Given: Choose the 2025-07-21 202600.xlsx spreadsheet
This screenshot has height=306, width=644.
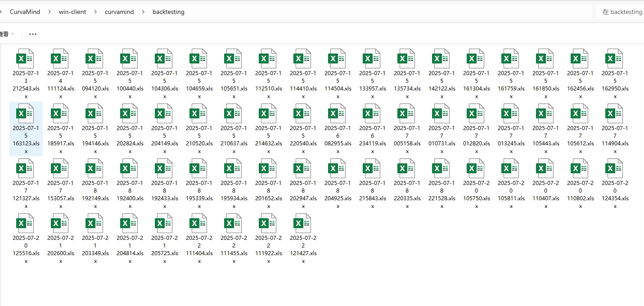Looking at the screenshot, I should click(x=60, y=224).
